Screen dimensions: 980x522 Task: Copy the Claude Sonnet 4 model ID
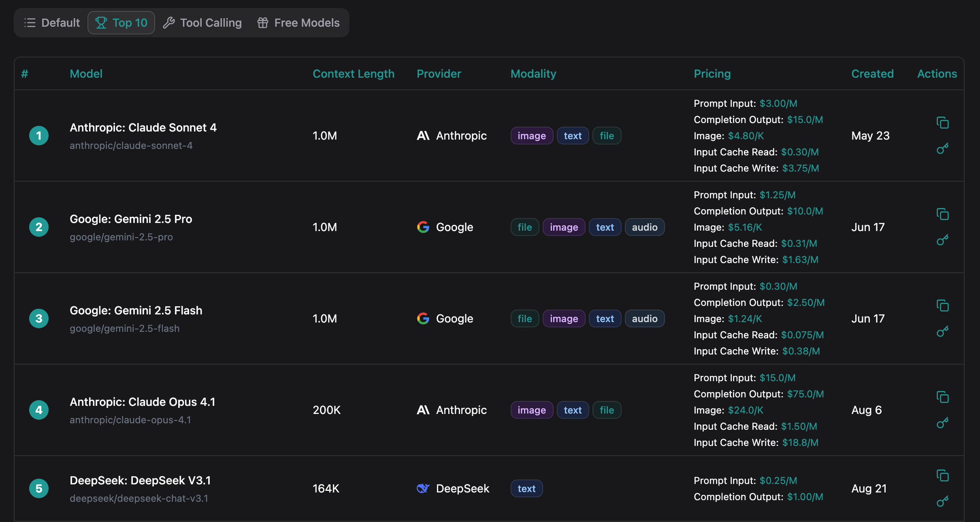(942, 123)
